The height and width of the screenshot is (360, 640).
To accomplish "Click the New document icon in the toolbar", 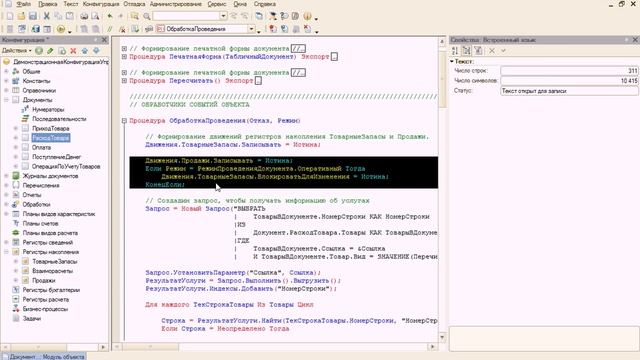I will coord(10,16).
